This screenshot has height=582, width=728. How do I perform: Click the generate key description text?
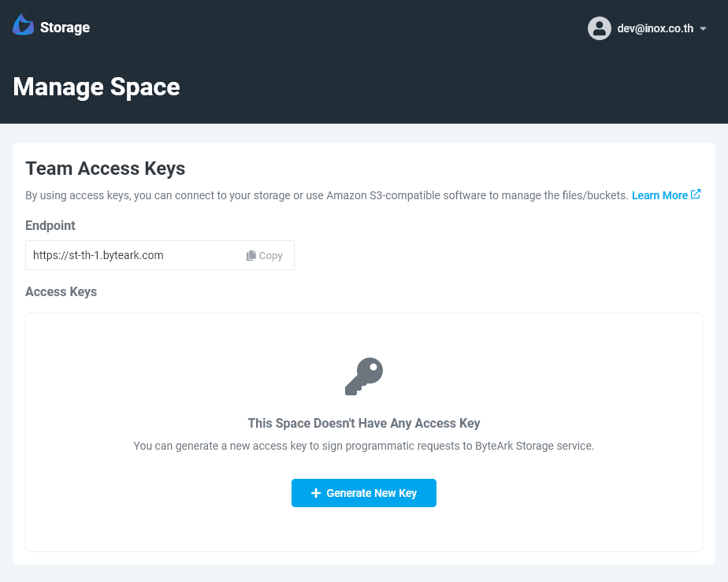pos(364,446)
